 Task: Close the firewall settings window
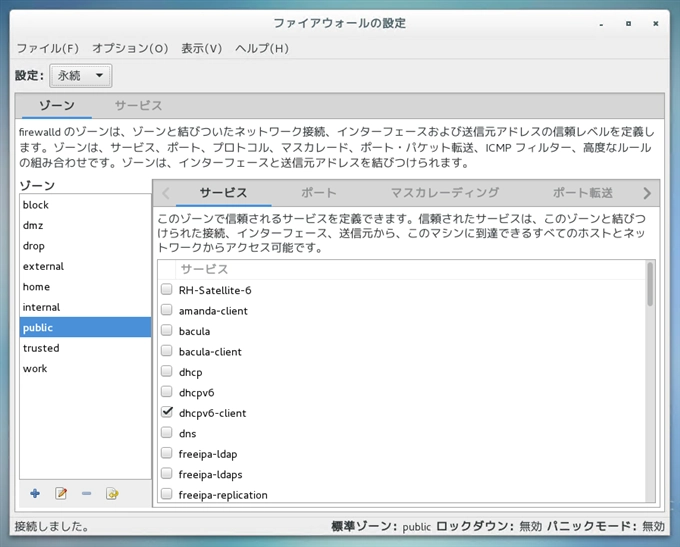(656, 24)
